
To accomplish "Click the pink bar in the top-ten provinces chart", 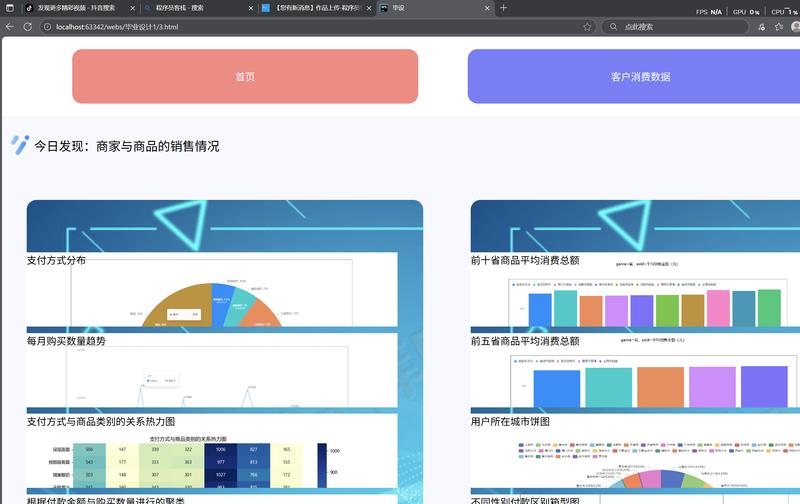I will (x=718, y=308).
